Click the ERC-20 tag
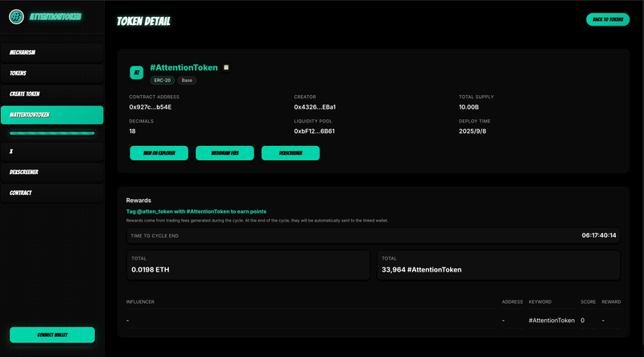This screenshot has height=357, width=644. tap(163, 81)
